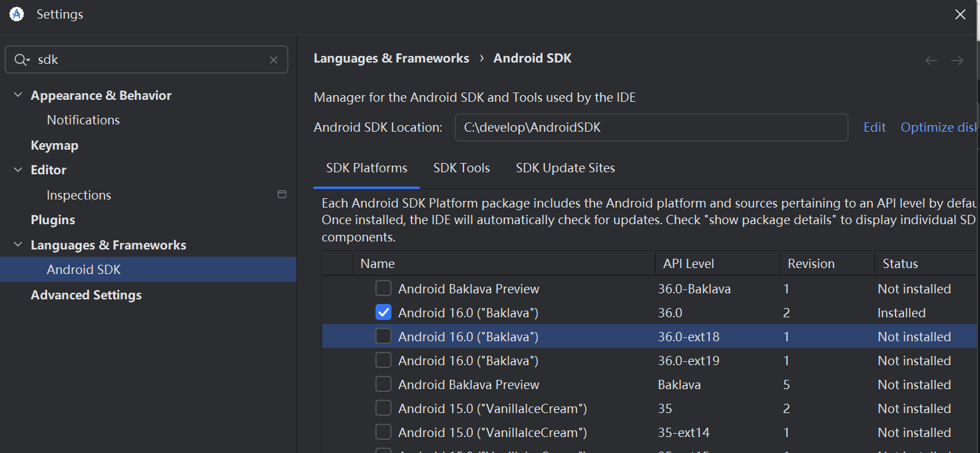Image resolution: width=980 pixels, height=453 pixels.
Task: Collapse Appearance & Behavior section
Action: click(18, 96)
